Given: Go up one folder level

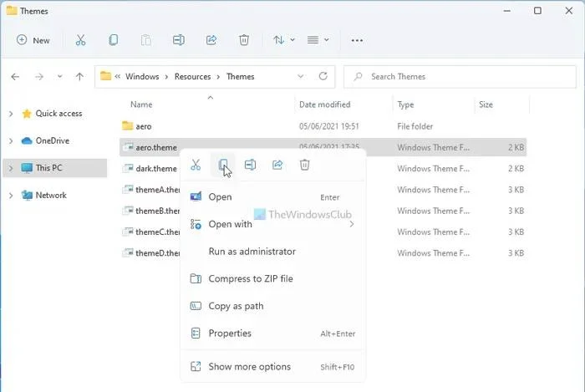Looking at the screenshot, I should pyautogui.click(x=79, y=77).
